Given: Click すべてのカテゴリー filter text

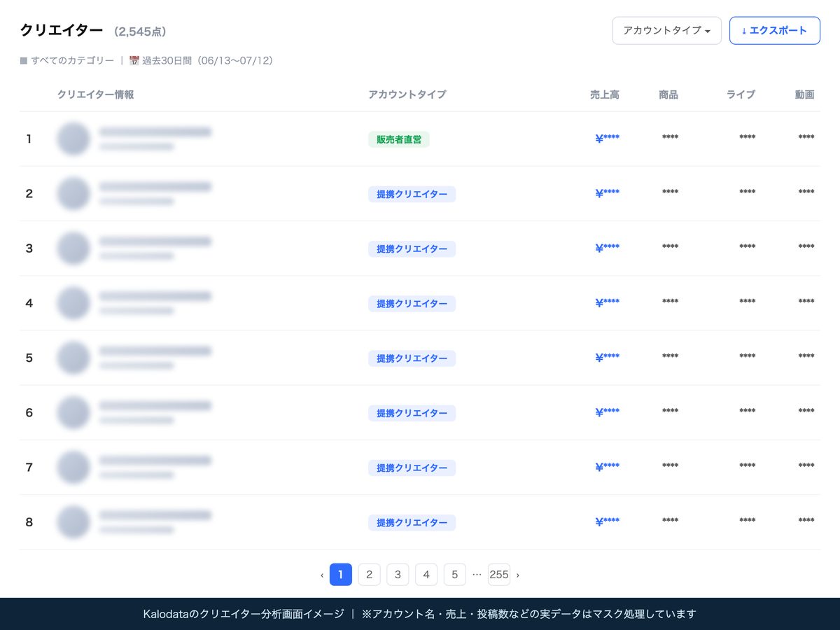Looking at the screenshot, I should (73, 61).
